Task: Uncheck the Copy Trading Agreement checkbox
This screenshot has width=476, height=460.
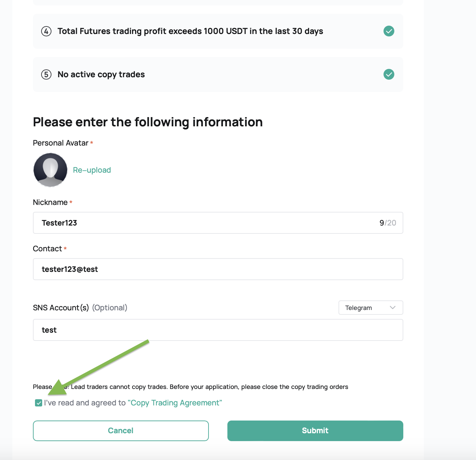Action: tap(38, 403)
